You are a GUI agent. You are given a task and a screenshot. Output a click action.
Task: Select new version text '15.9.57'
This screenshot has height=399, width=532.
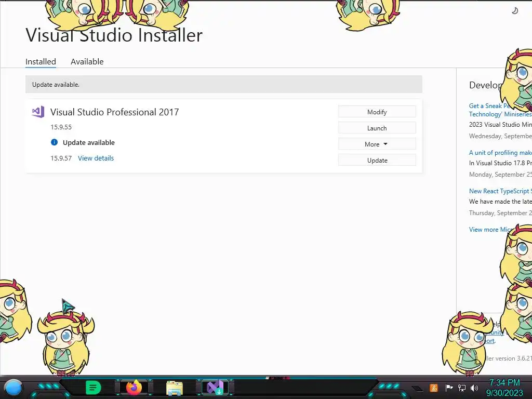point(61,158)
